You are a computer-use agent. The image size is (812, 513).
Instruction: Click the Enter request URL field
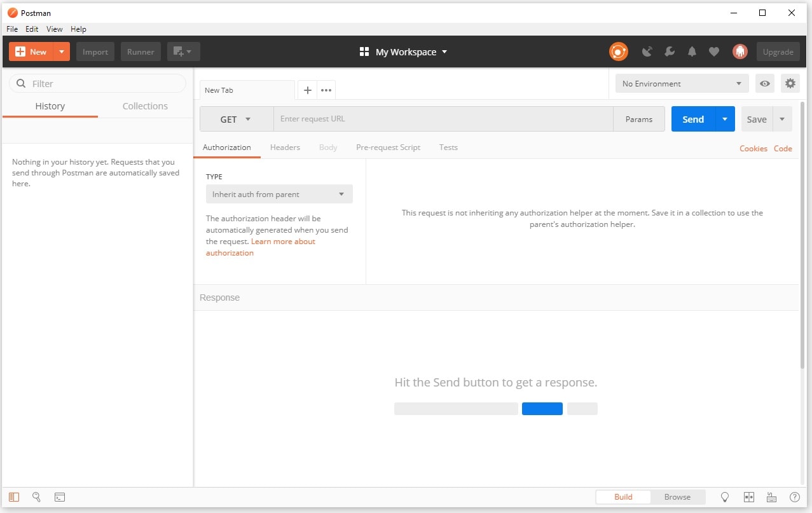(443, 120)
